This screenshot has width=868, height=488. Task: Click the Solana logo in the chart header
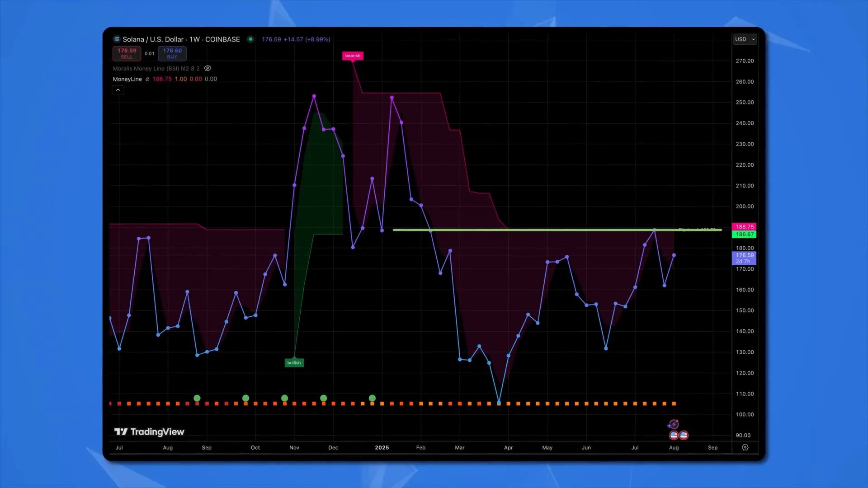pos(117,39)
